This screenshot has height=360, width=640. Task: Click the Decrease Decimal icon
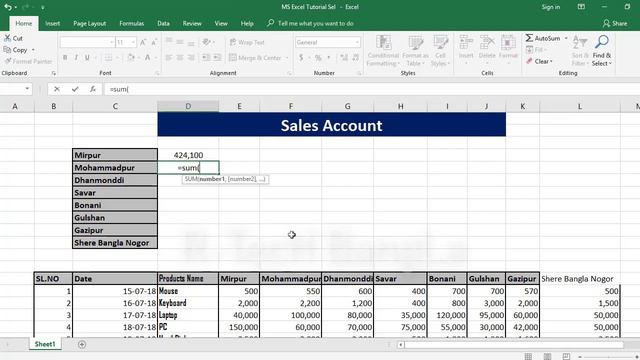click(356, 58)
